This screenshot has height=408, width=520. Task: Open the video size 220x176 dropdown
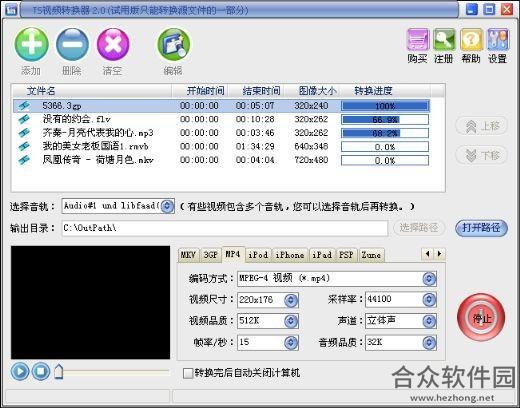(x=291, y=300)
